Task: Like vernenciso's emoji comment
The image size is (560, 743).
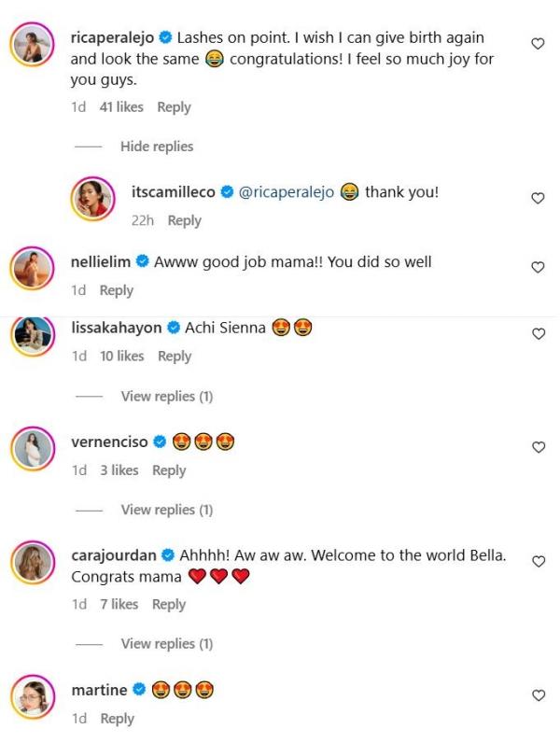Action: (538, 447)
